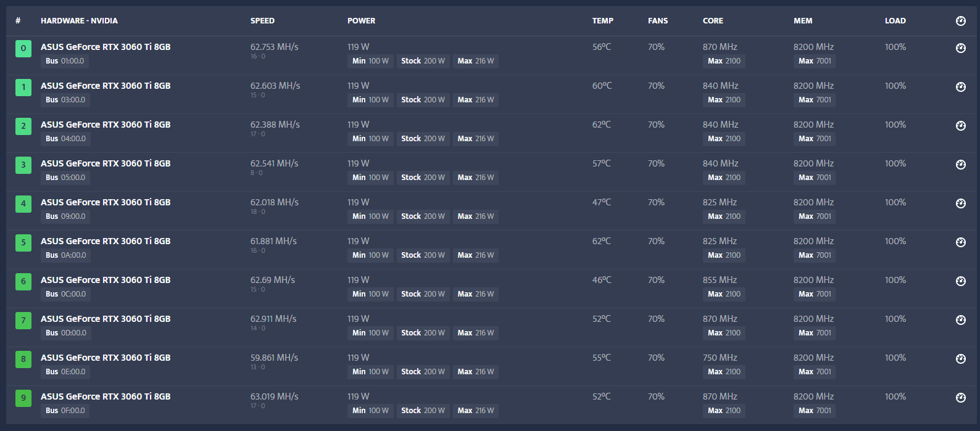This screenshot has height=431, width=980.
Task: Open the overclock settings icon in the header row
Action: pyautogui.click(x=961, y=21)
